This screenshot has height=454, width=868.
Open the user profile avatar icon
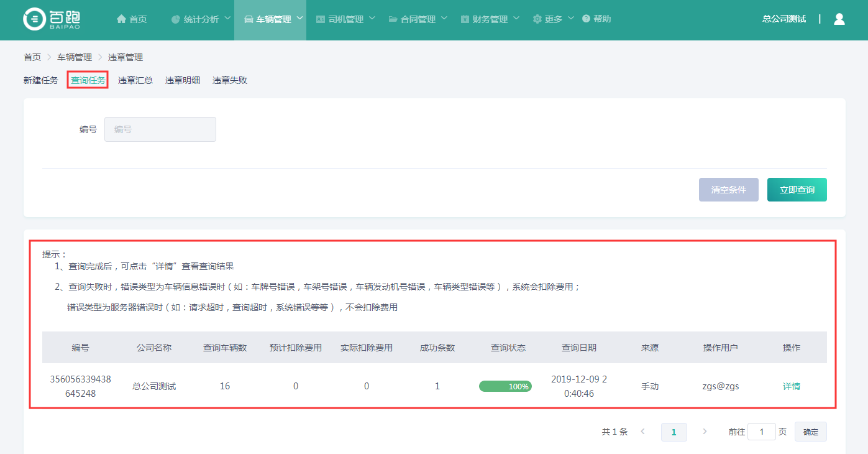(839, 19)
